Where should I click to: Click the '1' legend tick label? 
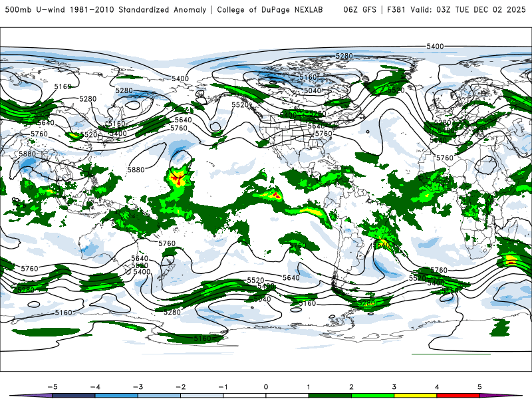point(309,387)
